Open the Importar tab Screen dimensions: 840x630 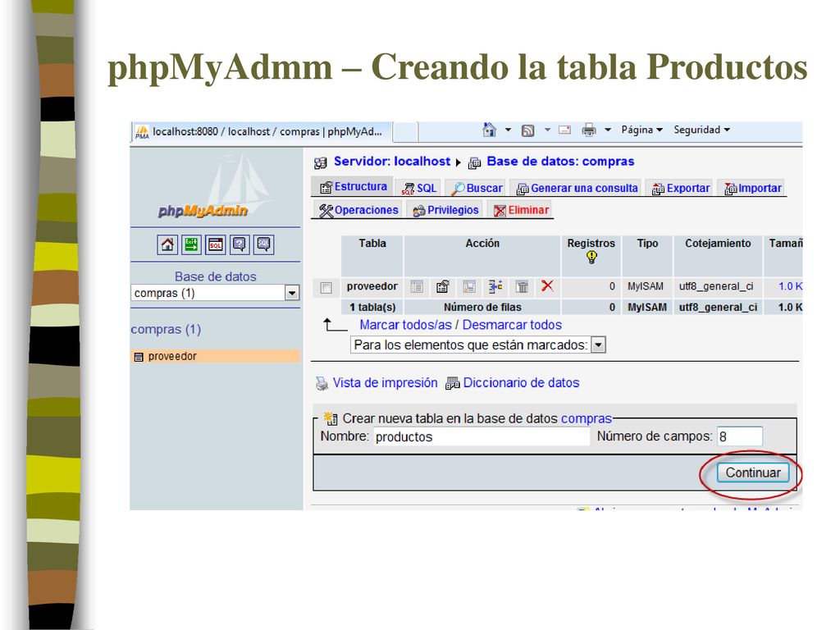753,188
